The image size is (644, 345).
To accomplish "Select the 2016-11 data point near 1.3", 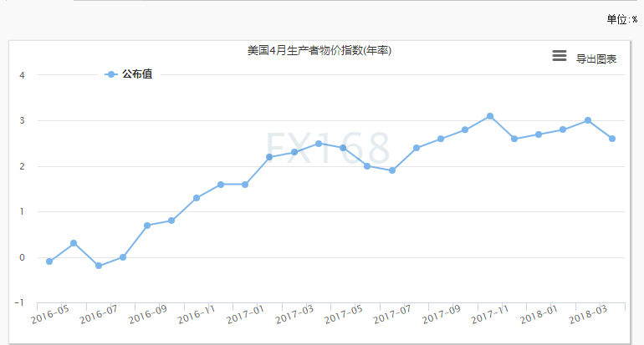I will (197, 198).
